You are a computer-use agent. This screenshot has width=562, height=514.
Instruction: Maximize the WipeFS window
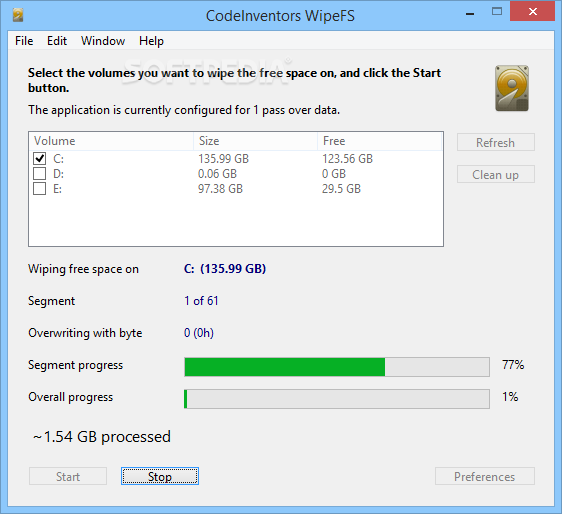point(497,11)
